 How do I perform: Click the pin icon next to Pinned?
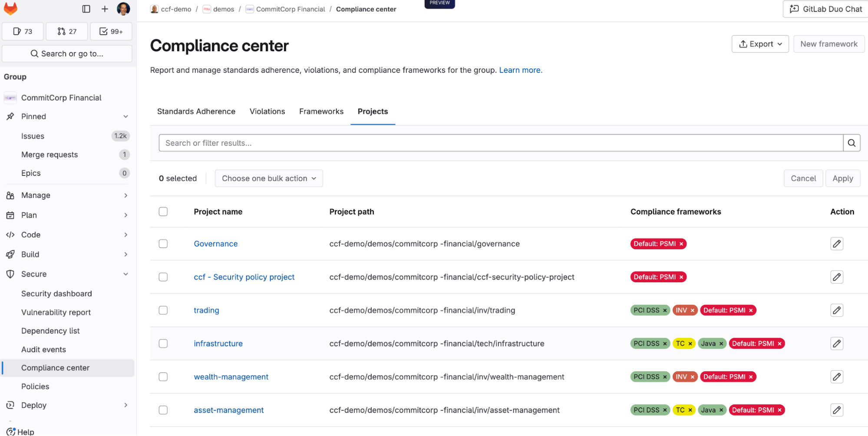tap(10, 116)
